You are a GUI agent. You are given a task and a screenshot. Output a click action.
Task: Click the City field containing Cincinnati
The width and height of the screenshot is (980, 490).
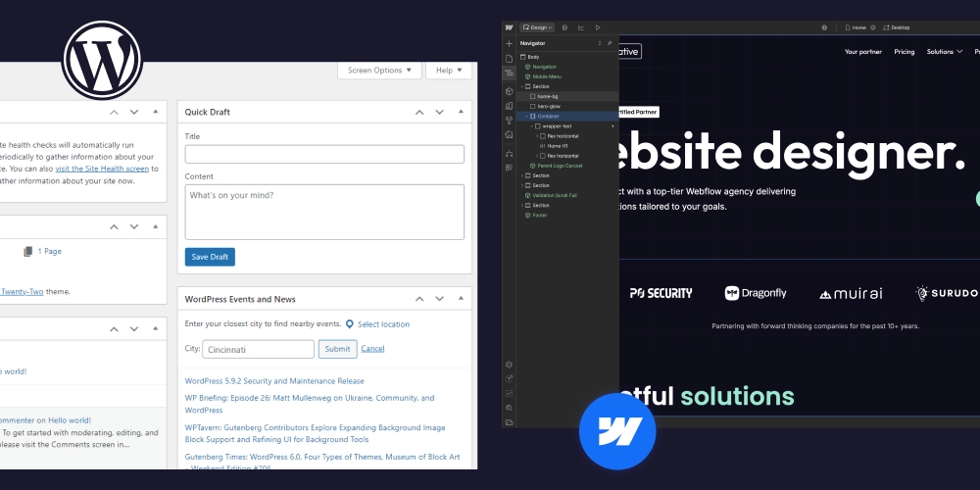(258, 350)
